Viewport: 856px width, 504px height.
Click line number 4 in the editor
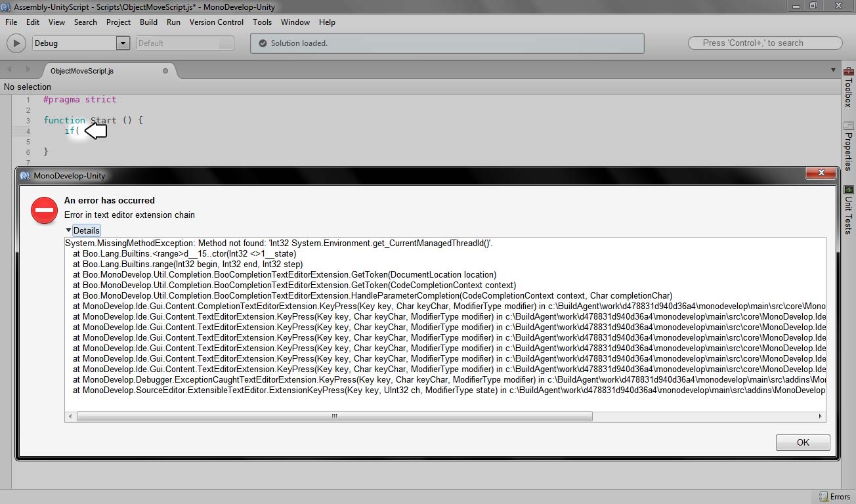pyautogui.click(x=28, y=131)
